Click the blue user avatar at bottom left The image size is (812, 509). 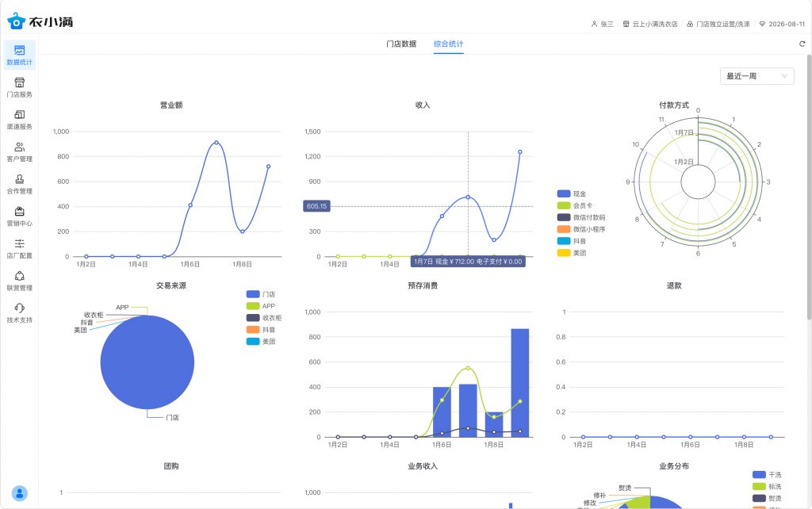19,492
